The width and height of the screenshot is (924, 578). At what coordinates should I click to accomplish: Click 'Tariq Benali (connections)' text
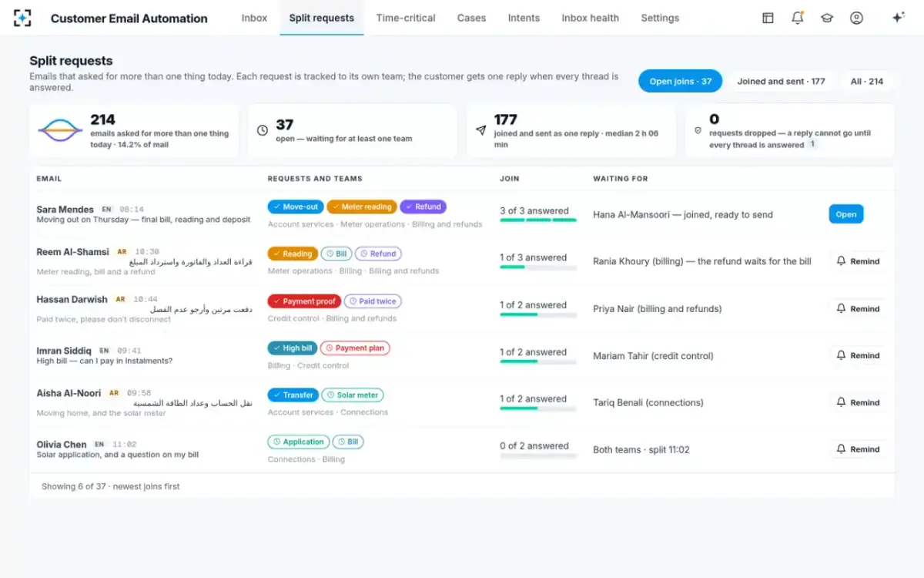(x=648, y=403)
